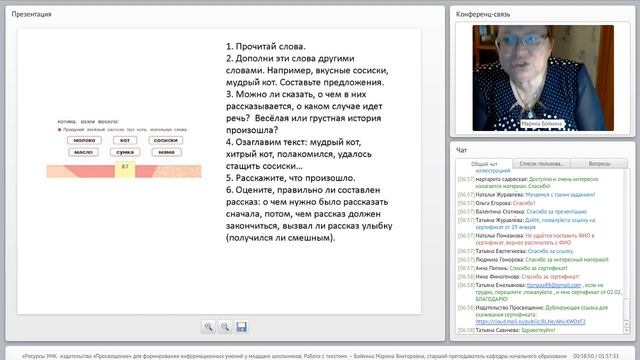Click the Презентация panel title
Viewport: 640px width, 360px height.
(x=31, y=14)
